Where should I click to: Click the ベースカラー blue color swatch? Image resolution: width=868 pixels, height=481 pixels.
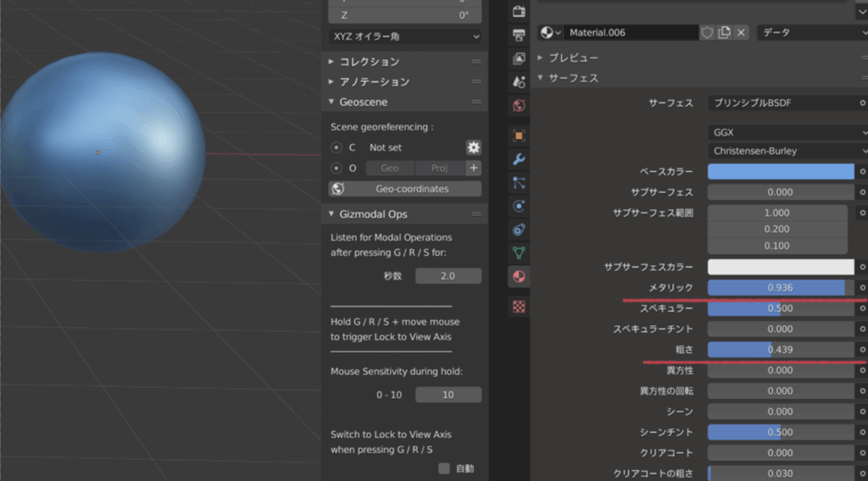tap(780, 172)
